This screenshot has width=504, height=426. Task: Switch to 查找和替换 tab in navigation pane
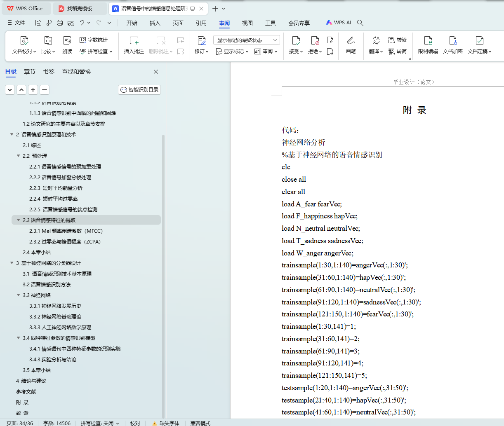coord(76,72)
